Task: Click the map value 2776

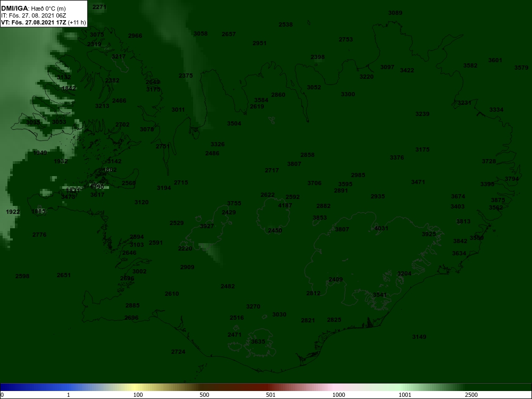Action: coord(39,235)
